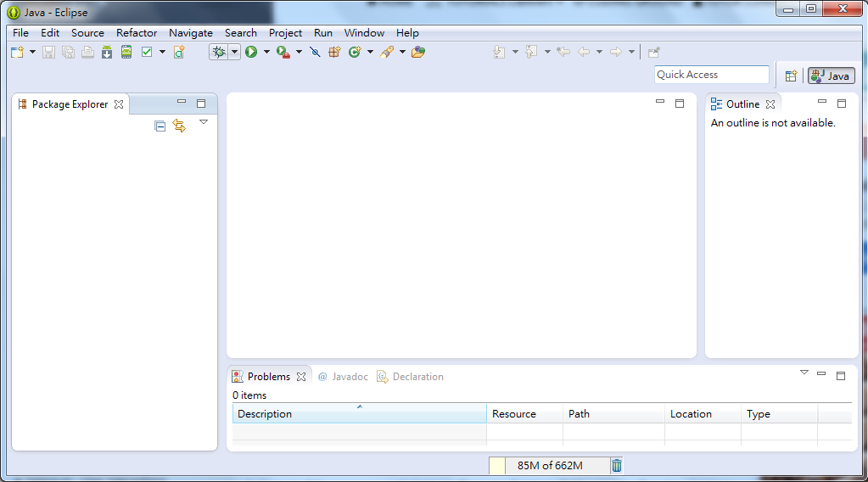Switch to the Declaration tab

click(x=410, y=376)
